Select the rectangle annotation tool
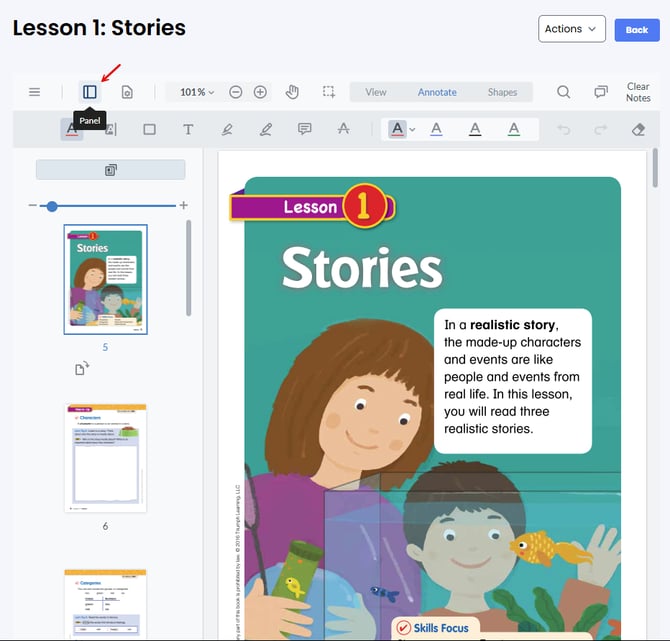This screenshot has height=641, width=670. (x=149, y=129)
